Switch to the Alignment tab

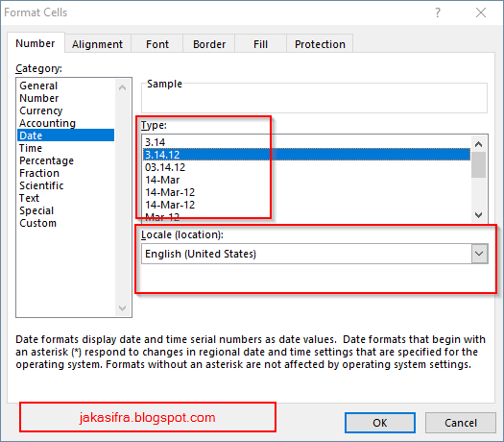pyautogui.click(x=97, y=44)
